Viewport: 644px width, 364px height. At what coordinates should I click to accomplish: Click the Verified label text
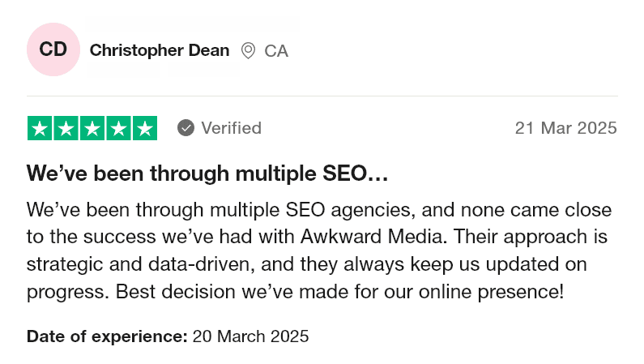point(231,128)
